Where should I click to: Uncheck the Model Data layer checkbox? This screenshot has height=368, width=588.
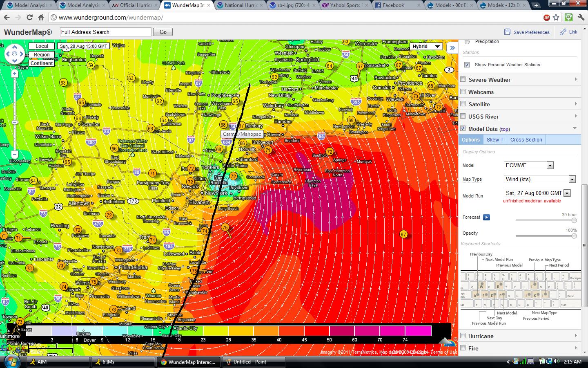coord(463,128)
